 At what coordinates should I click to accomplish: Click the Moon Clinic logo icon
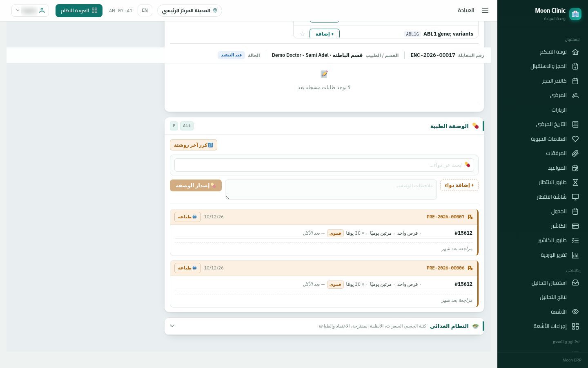575,14
